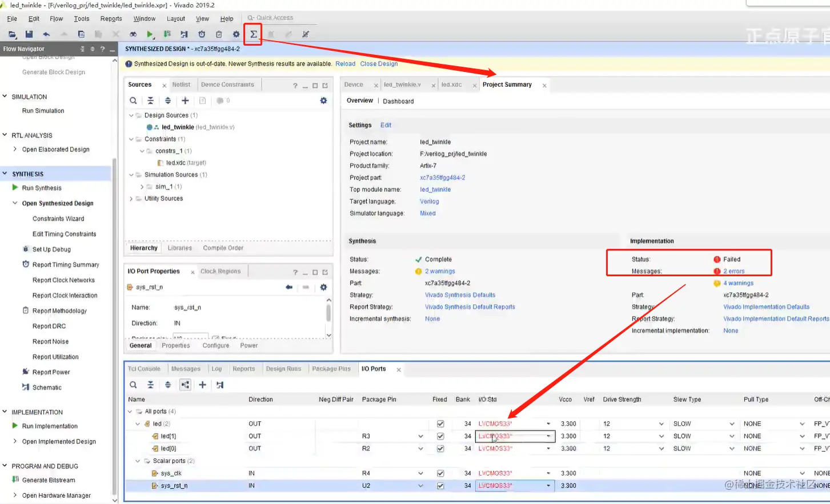The width and height of the screenshot is (830, 504).
Task: Click I/O Ports create port plus icon
Action: 202,385
